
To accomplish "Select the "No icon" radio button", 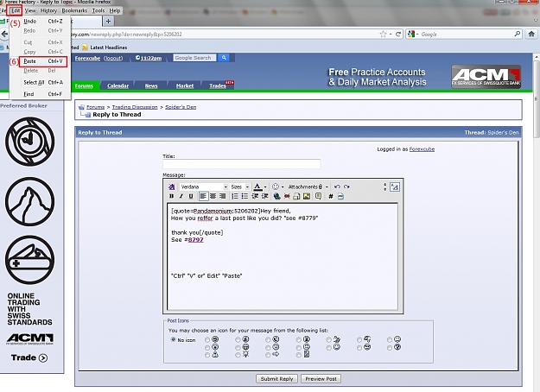I will [x=173, y=339].
